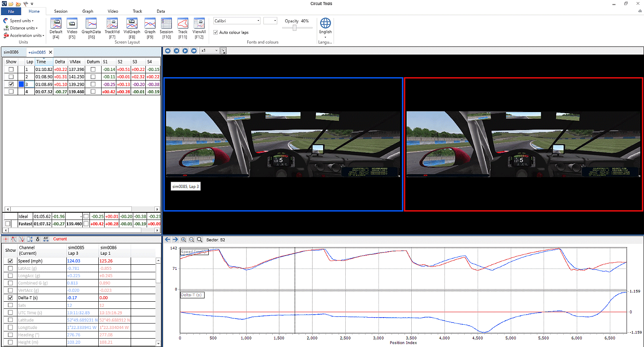Select the Default [F4] screen layout
This screenshot has height=347, width=644.
coord(56,29)
